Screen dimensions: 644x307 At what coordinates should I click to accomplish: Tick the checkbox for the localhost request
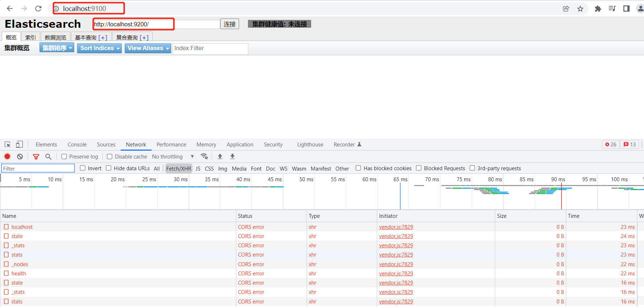click(x=6, y=227)
